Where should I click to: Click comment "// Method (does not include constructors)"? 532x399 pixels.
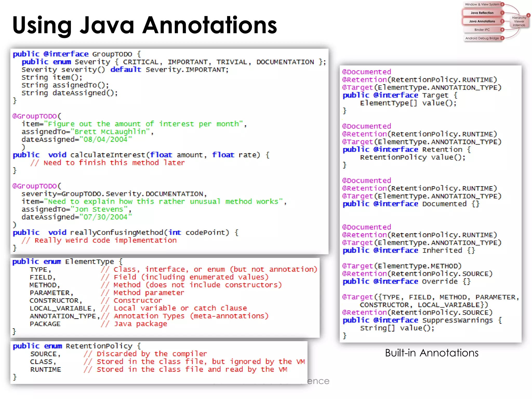pos(191,285)
